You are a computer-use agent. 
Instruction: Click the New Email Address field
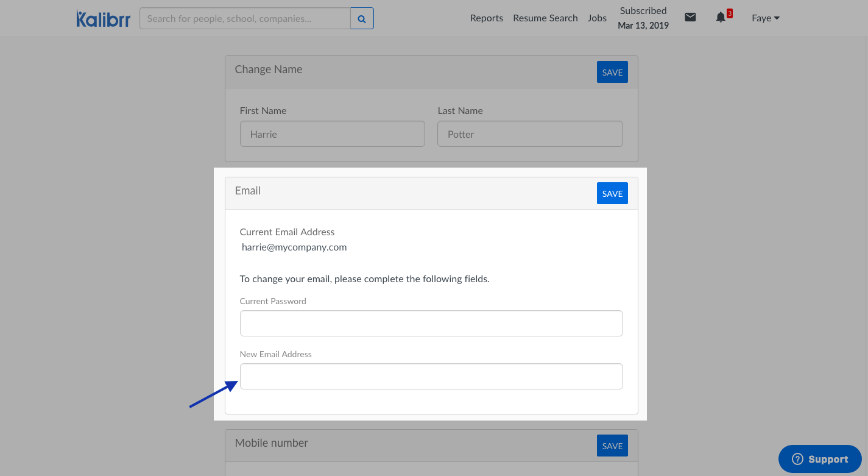tap(431, 377)
